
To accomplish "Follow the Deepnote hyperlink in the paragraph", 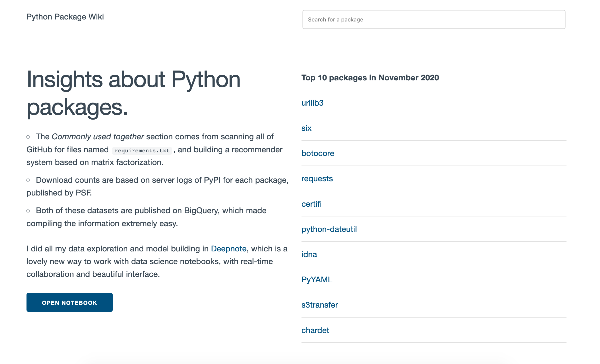I will (x=228, y=249).
